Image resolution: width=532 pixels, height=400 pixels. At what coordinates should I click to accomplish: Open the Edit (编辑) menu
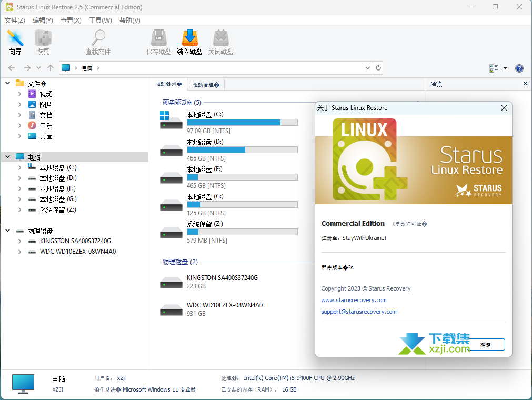point(43,21)
